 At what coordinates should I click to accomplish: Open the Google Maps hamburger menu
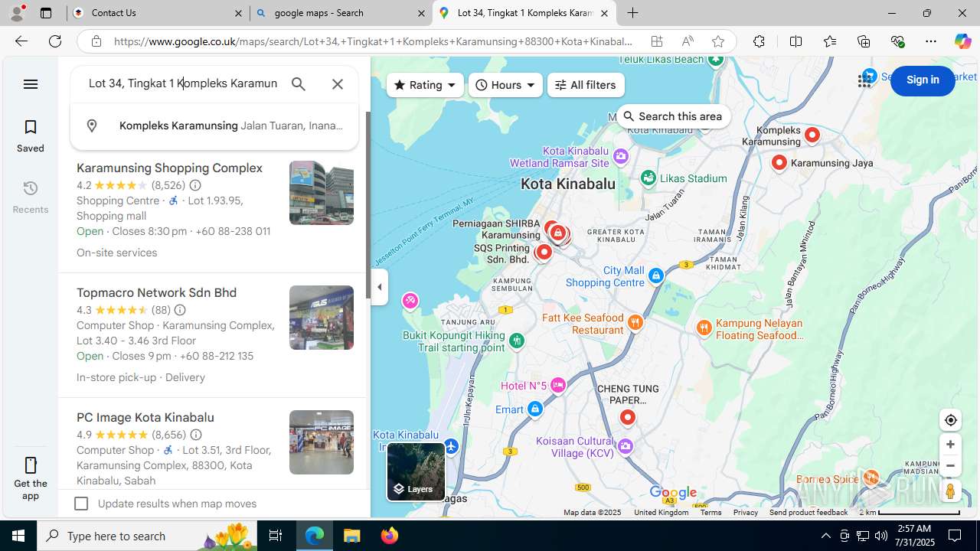pyautogui.click(x=31, y=84)
